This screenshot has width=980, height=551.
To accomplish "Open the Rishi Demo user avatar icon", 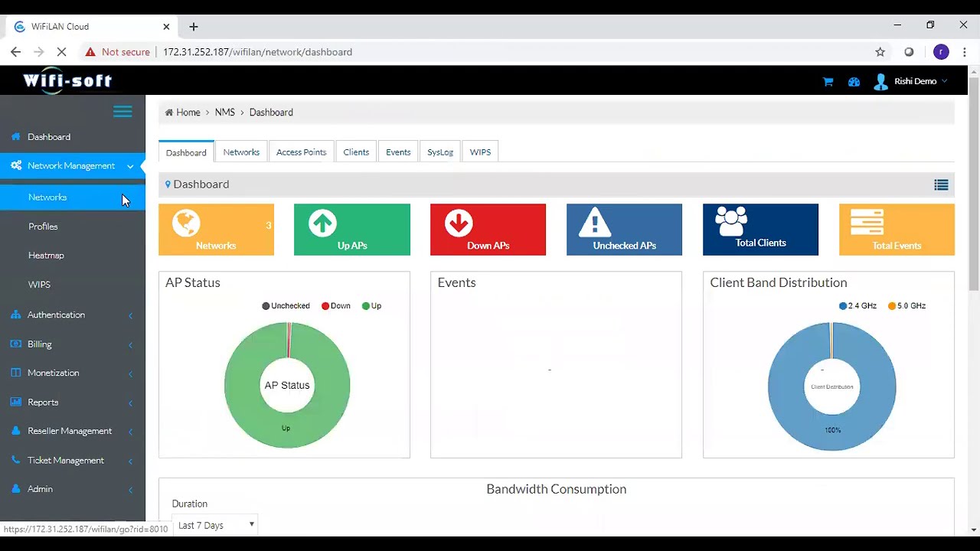I will (880, 82).
